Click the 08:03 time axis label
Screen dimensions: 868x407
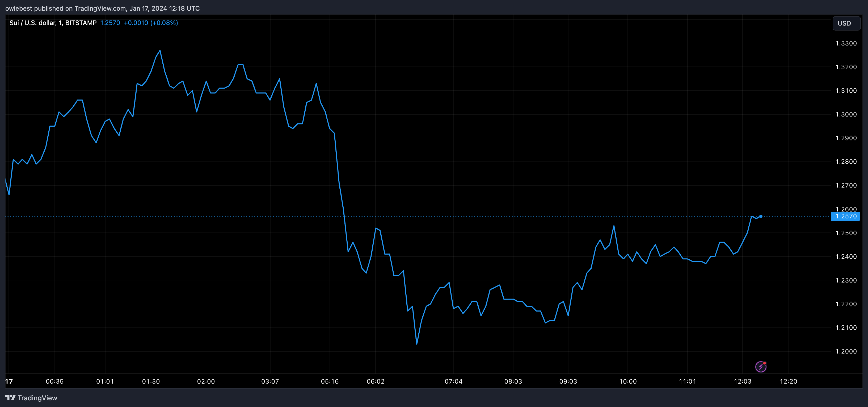tap(513, 381)
